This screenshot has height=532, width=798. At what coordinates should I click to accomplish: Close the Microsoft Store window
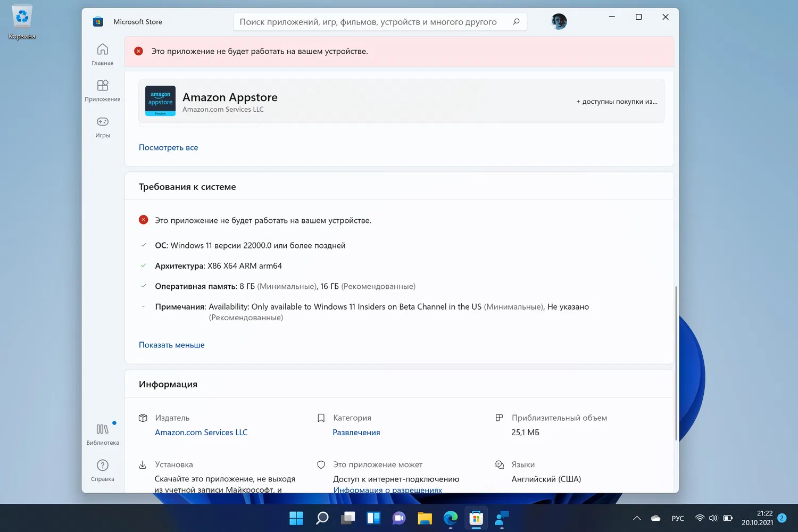pos(665,17)
